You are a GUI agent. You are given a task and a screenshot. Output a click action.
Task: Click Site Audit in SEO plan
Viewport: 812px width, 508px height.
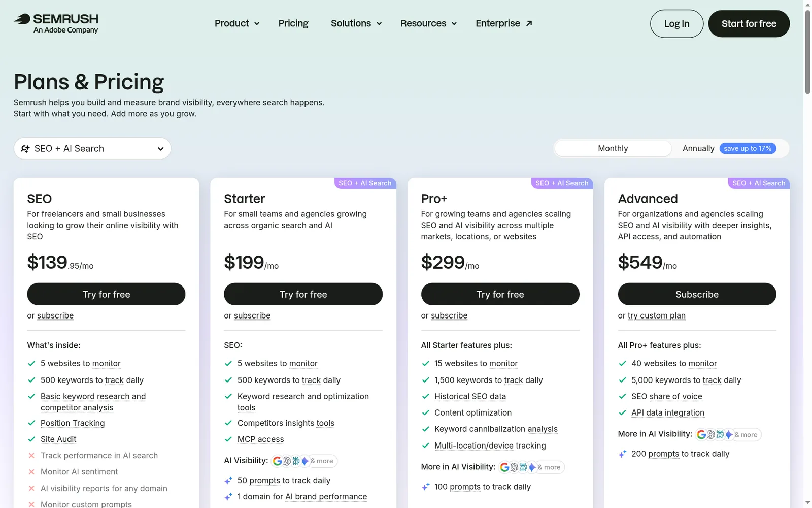tap(58, 439)
